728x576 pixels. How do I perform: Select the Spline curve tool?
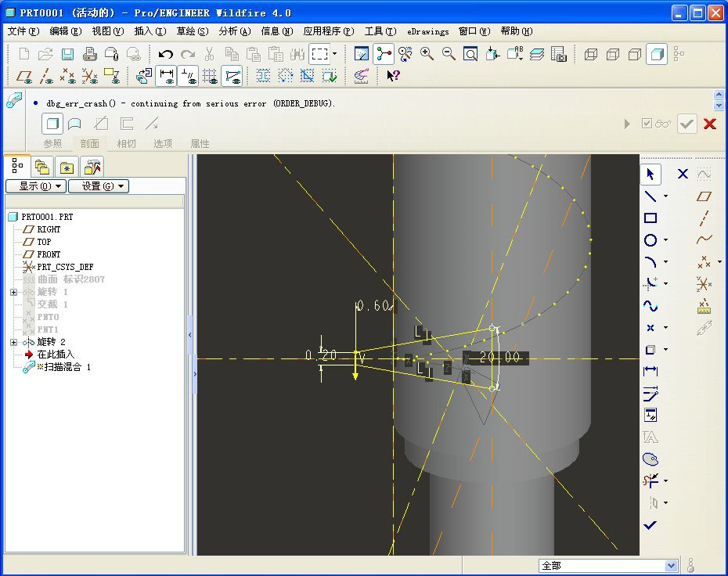click(x=651, y=306)
